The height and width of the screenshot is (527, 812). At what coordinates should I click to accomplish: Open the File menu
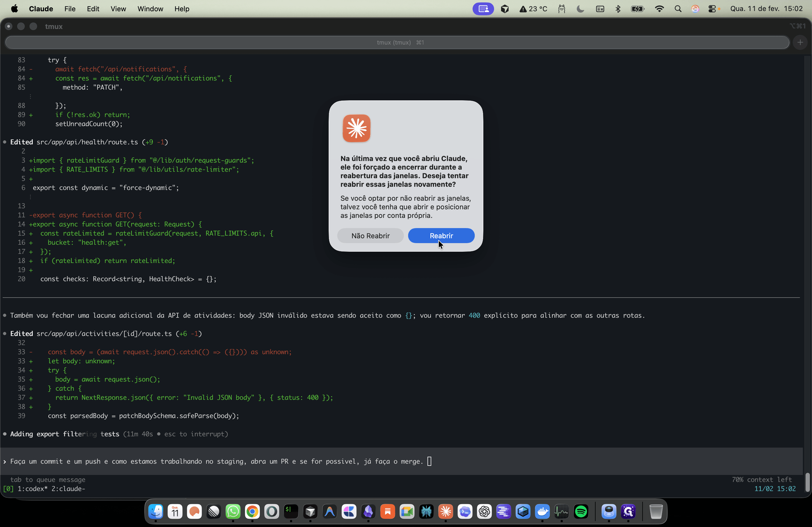point(70,9)
